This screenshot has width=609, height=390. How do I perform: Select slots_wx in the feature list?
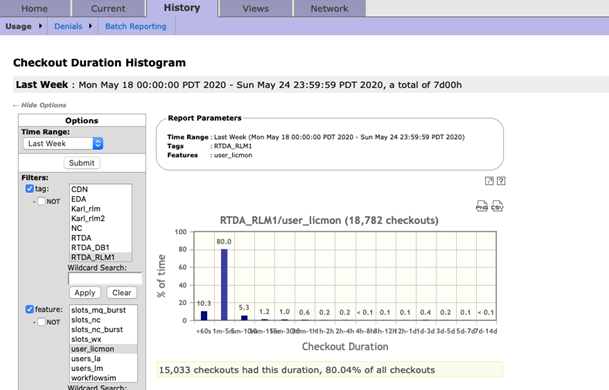[x=103, y=339]
